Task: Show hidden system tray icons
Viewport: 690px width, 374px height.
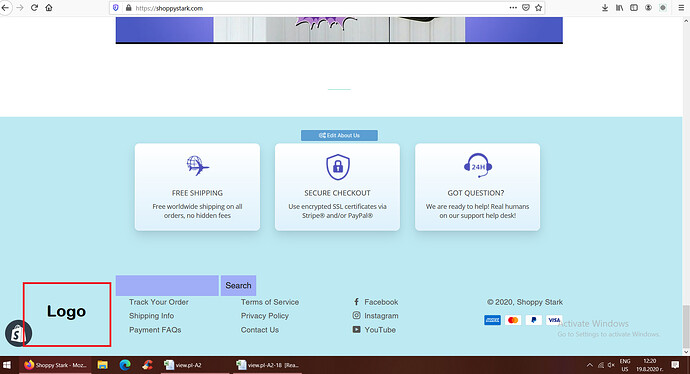Action: click(590, 365)
